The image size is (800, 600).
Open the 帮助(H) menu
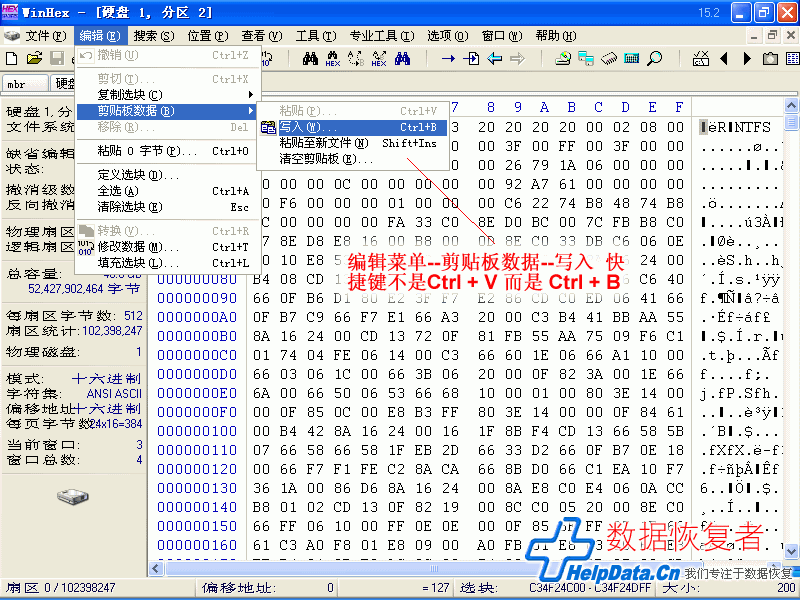tap(555, 36)
